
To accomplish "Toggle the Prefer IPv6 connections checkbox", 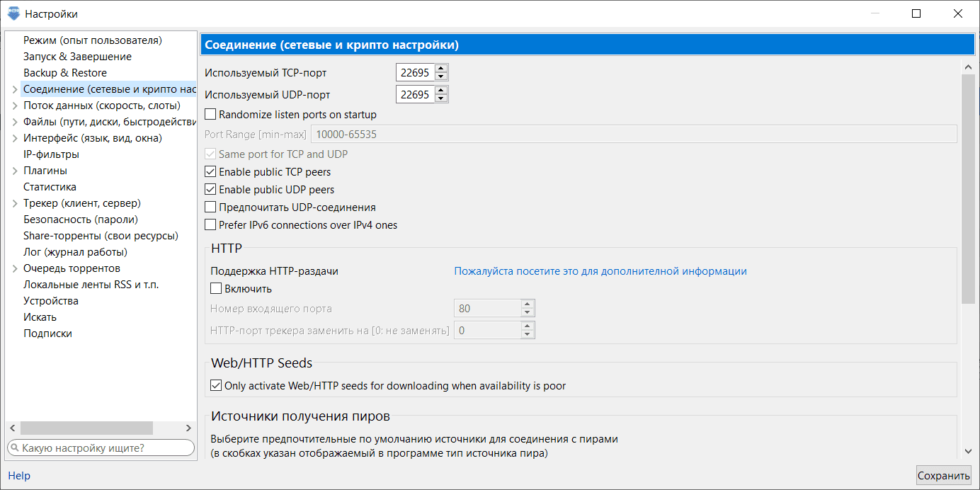I will (210, 225).
